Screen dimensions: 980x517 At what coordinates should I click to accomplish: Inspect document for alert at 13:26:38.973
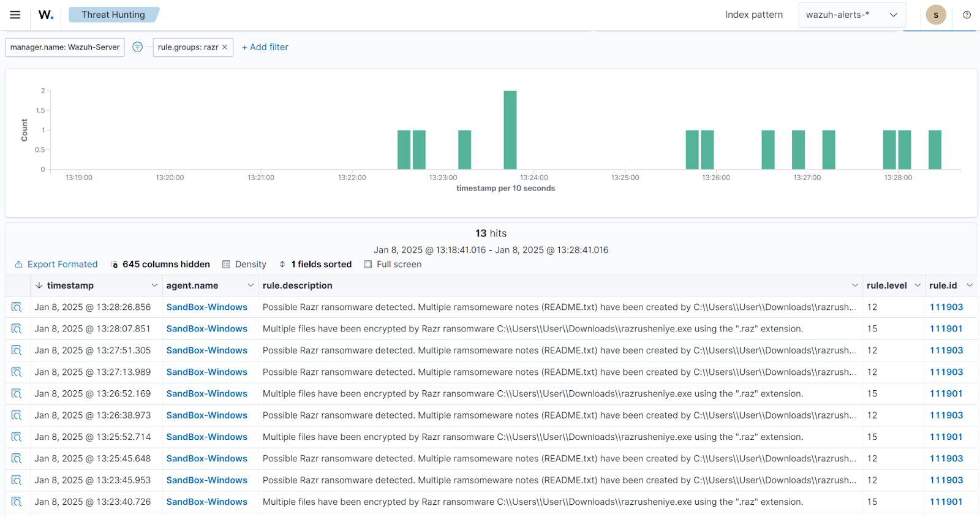pos(17,415)
